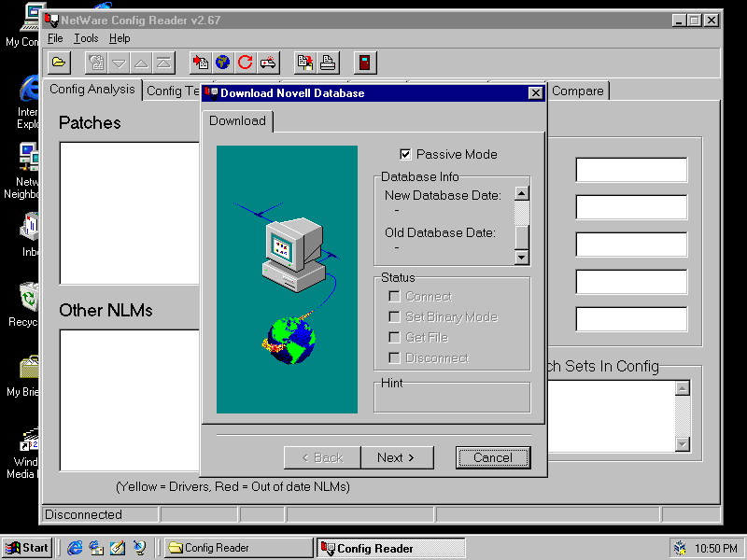Open the Help menu

tap(120, 38)
